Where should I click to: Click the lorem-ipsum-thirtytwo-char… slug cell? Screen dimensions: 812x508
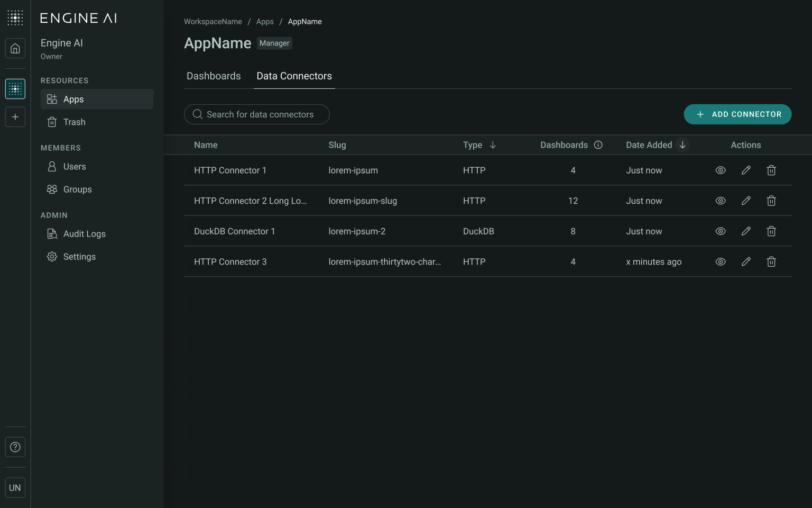384,262
